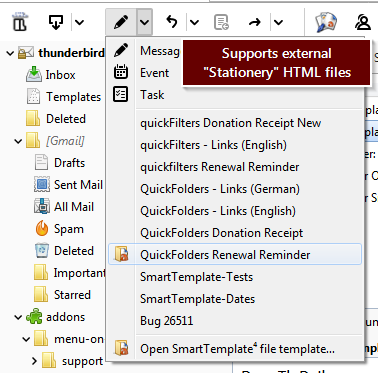Click the Sent Mail stamp icon
Viewport: 378px width, 373px height.
[42, 184]
